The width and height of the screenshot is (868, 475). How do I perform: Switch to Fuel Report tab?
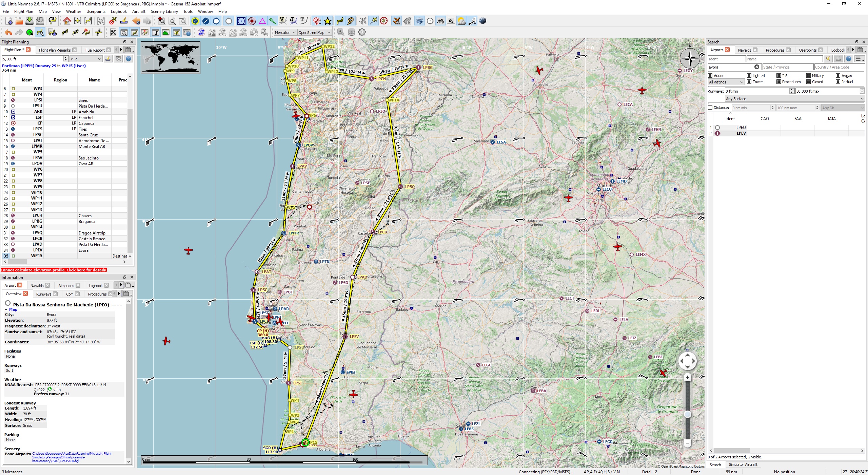pyautogui.click(x=95, y=50)
